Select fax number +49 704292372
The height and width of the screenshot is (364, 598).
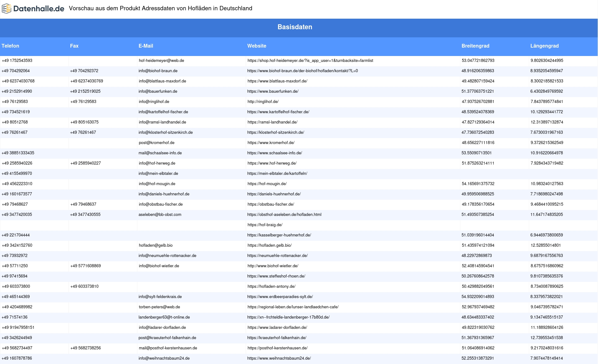tap(84, 71)
